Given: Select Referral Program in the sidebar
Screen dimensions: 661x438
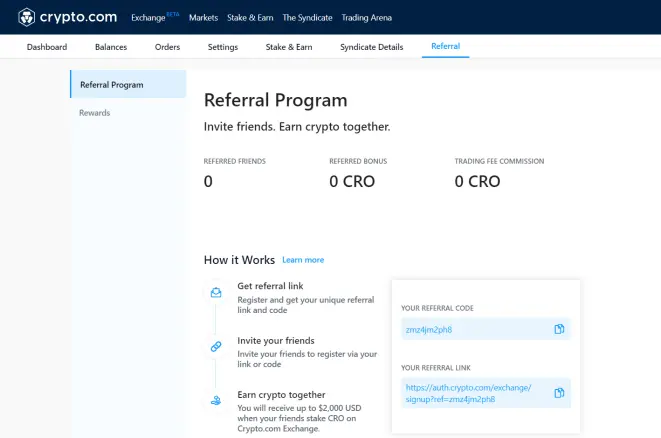Looking at the screenshot, I should click(128, 84).
